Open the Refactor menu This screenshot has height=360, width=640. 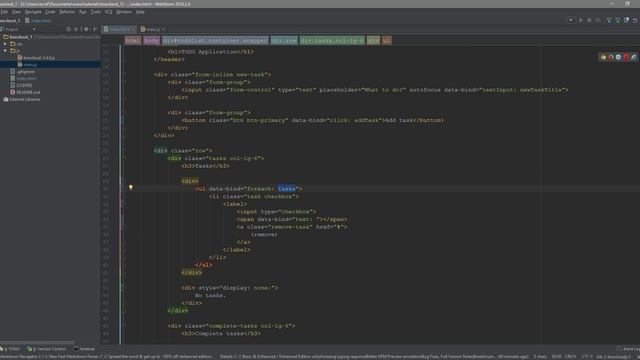point(67,12)
